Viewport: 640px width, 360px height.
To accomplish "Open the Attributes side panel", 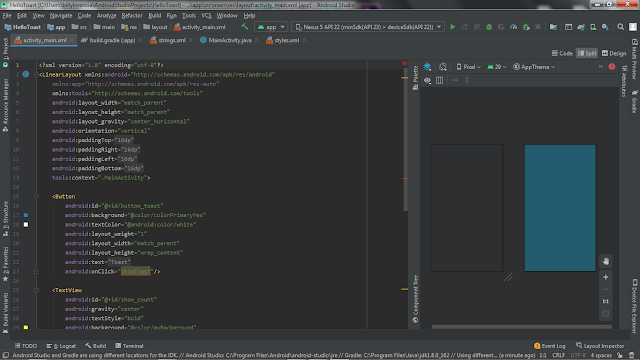I will 624,82.
